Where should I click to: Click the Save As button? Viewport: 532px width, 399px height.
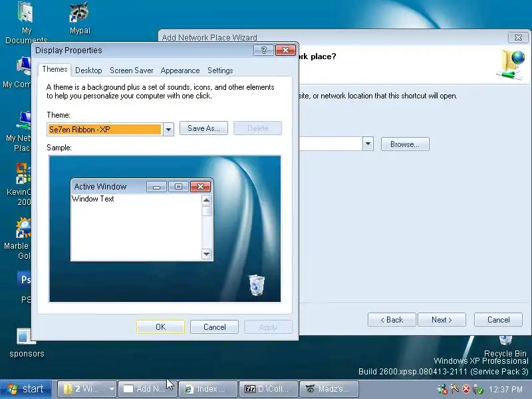click(x=203, y=128)
